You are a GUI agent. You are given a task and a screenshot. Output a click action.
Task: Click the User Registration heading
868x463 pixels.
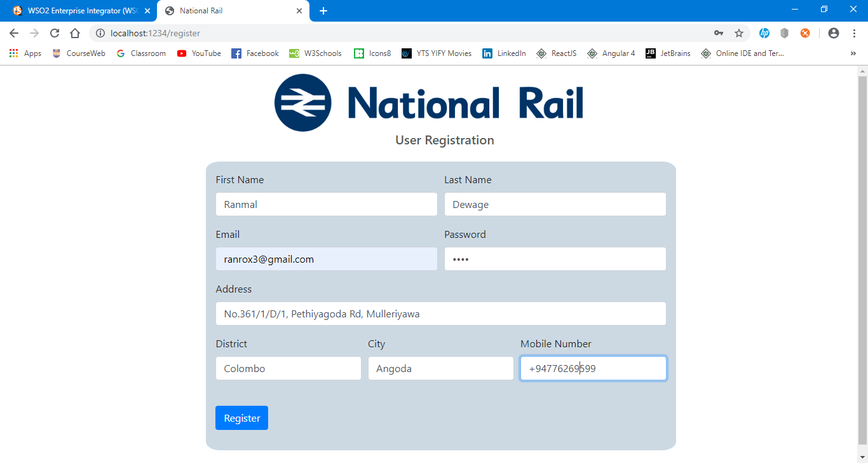pos(445,140)
